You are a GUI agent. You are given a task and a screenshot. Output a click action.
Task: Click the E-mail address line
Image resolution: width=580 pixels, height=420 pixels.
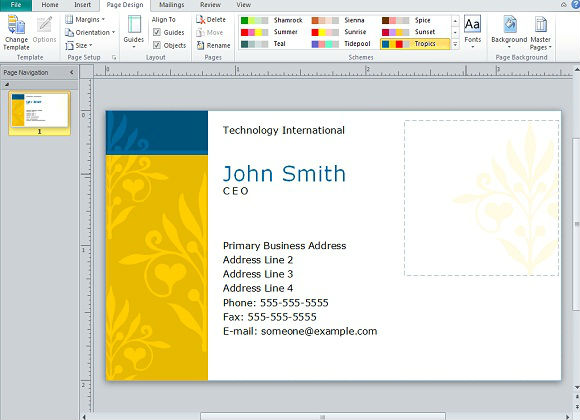(300, 331)
